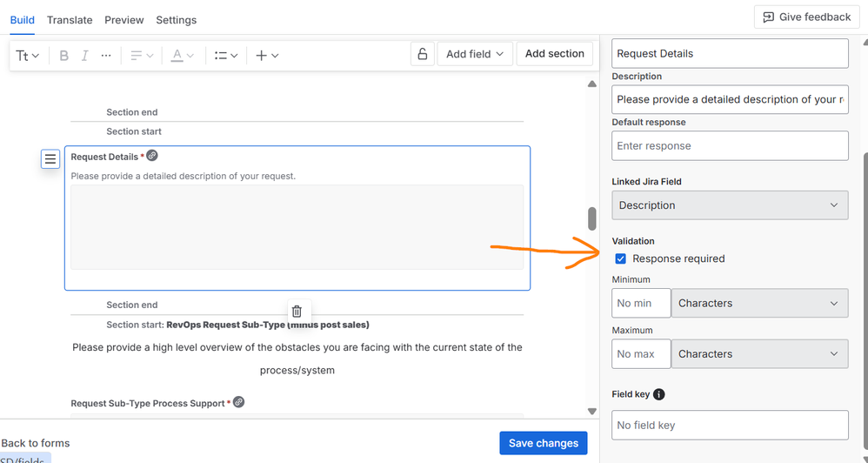Viewport: 868px width, 463px height.
Task: Open the insert plus menu
Action: click(266, 56)
